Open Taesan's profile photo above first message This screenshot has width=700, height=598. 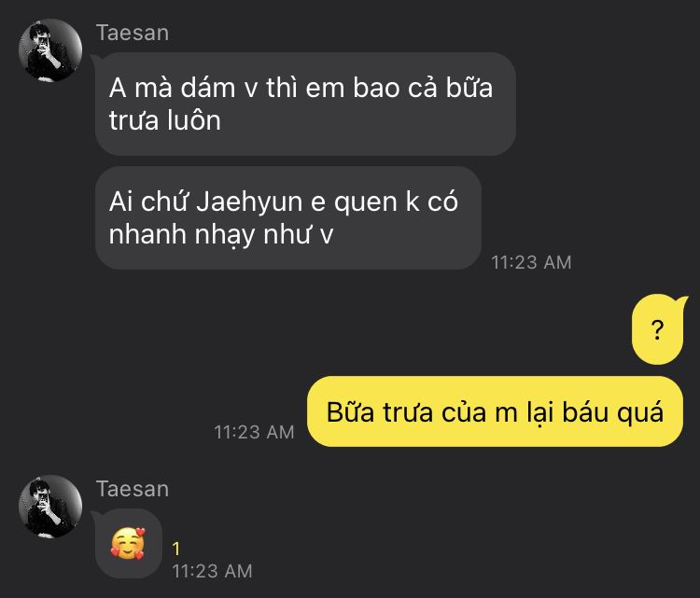[50, 50]
